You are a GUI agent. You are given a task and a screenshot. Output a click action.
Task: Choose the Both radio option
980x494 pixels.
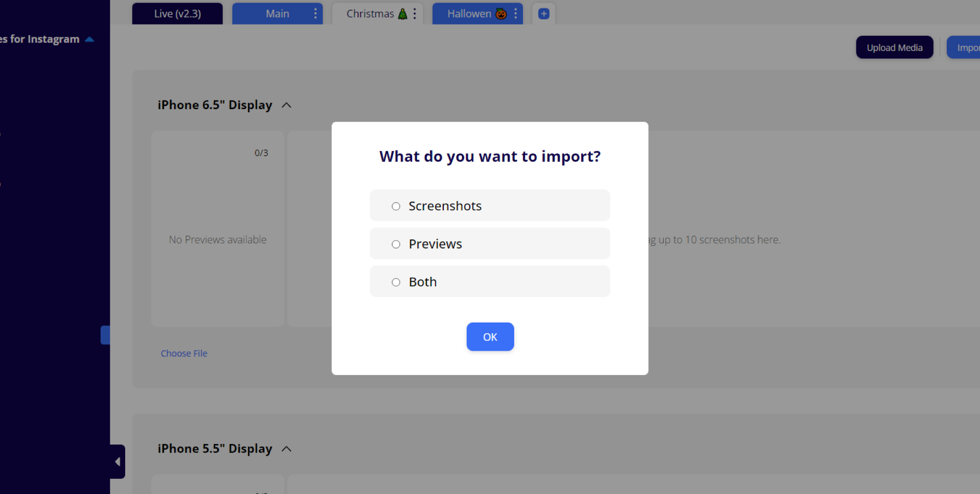point(396,282)
